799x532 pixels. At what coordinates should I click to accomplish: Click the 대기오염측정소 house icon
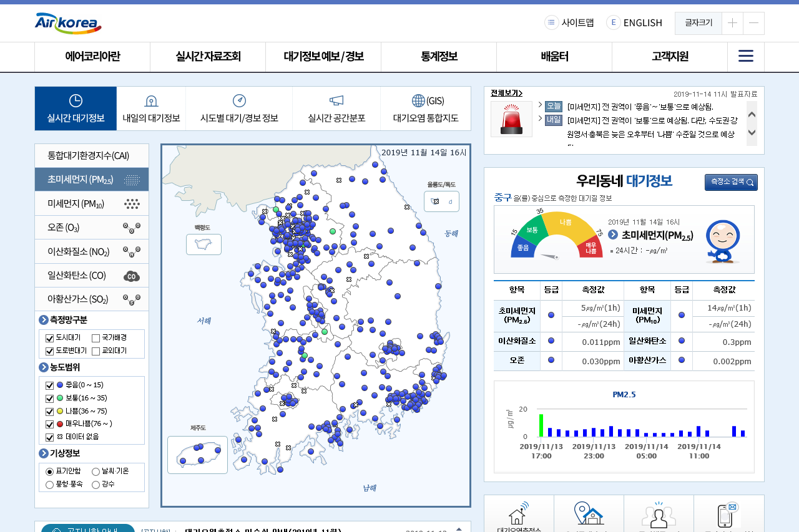coord(519,513)
